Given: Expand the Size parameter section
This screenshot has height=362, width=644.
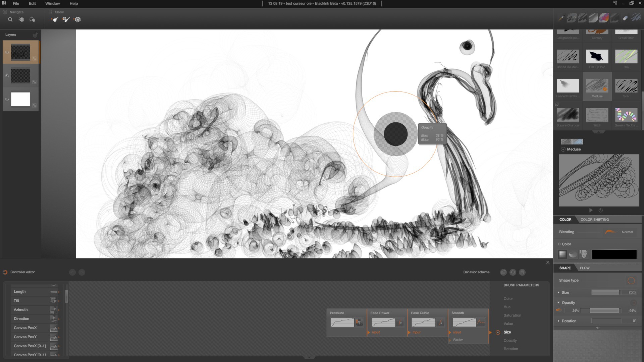Looking at the screenshot, I should 558,292.
